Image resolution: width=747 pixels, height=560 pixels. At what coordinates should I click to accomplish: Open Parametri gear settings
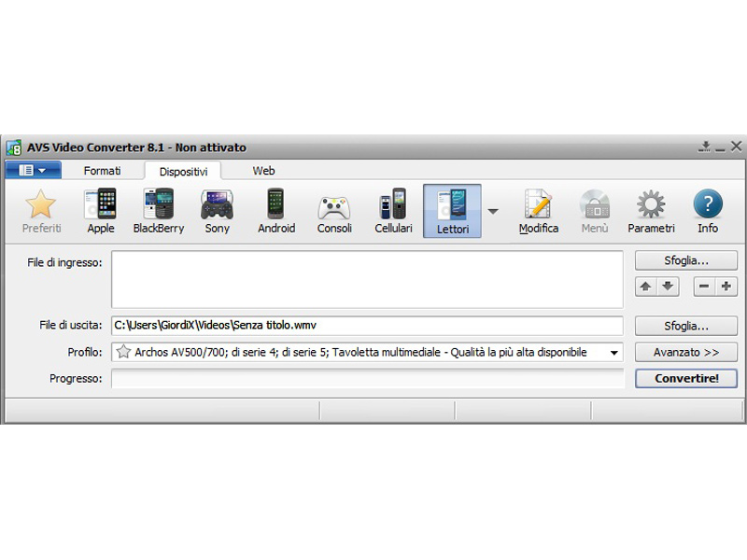650,210
